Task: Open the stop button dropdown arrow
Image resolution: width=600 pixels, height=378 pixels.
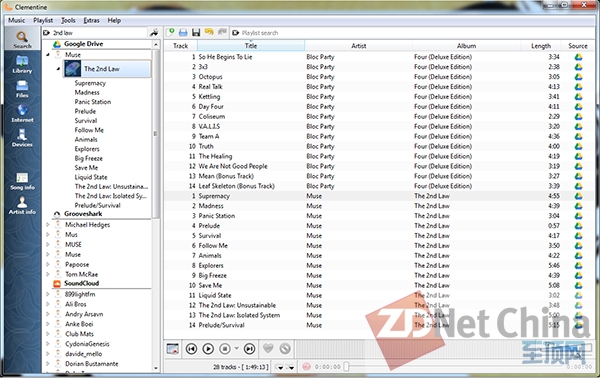Action: pyautogui.click(x=236, y=348)
